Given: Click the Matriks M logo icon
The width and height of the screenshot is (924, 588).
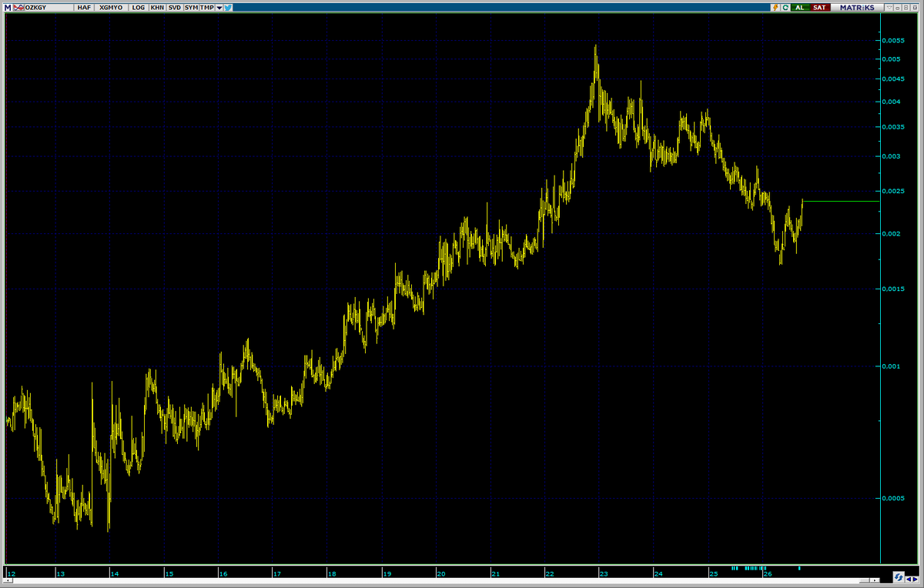Looking at the screenshot, I should (x=8, y=8).
